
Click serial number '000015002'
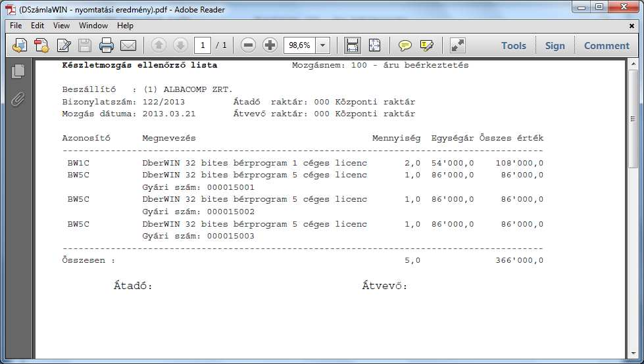pyautogui.click(x=230, y=212)
